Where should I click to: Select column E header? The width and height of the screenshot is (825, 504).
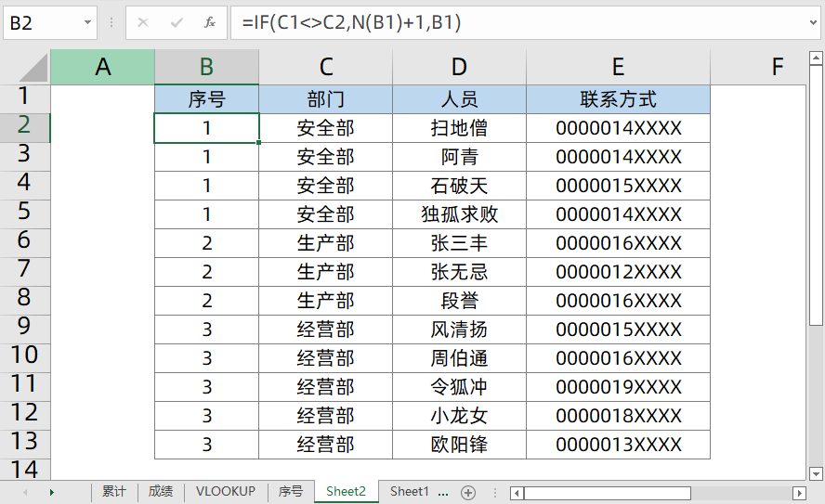tap(618, 67)
